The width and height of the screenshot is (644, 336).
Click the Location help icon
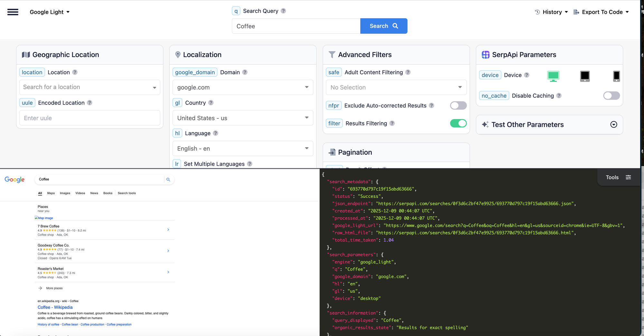click(x=75, y=72)
